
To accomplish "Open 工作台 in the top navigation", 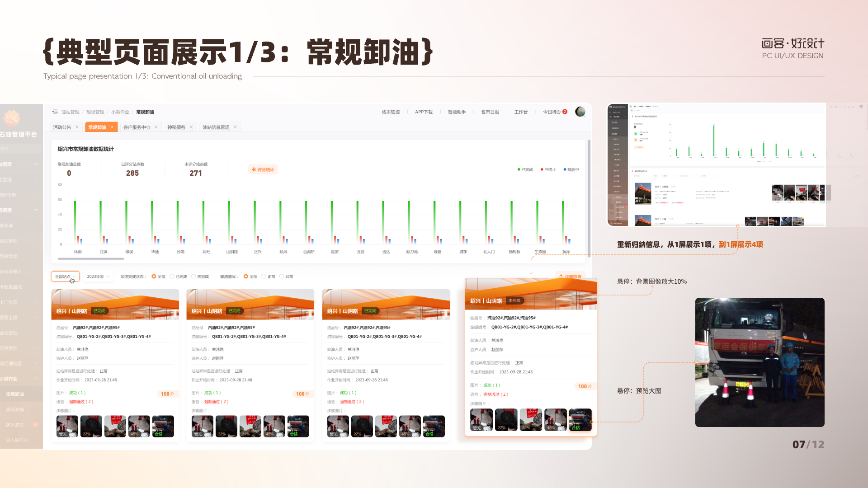I will pos(521,112).
